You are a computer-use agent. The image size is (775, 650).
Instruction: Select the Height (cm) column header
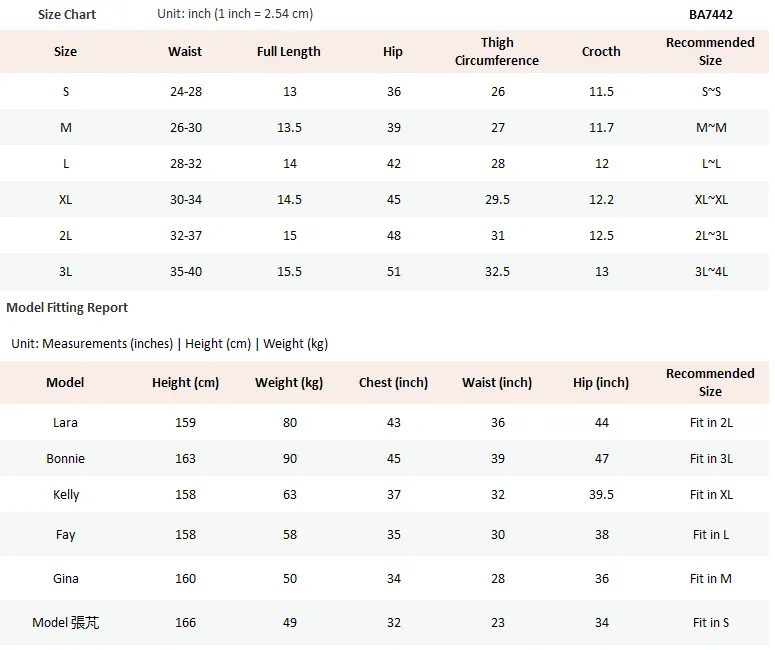185,383
